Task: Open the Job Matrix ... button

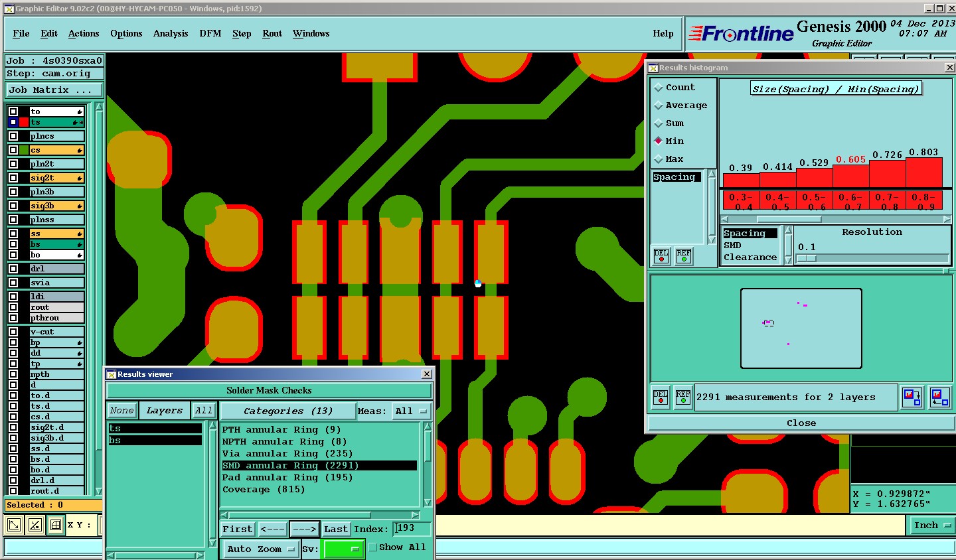Action: 54,90
